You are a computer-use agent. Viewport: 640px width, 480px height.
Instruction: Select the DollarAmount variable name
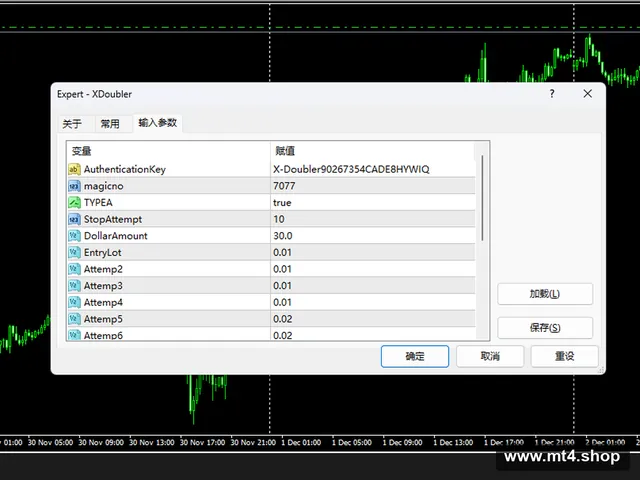pos(116,236)
